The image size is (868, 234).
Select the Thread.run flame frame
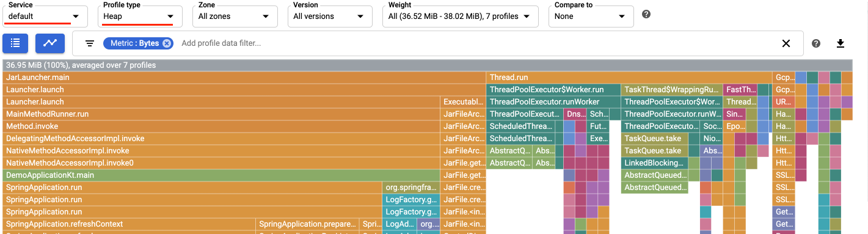coord(630,78)
